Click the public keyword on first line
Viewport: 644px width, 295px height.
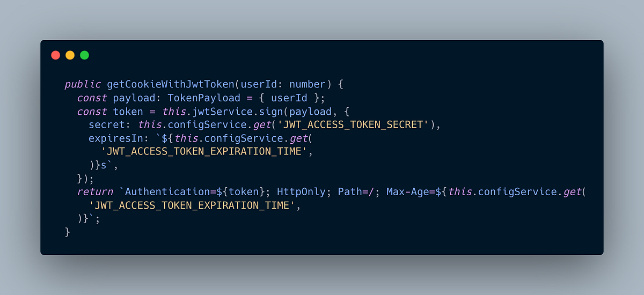pos(83,85)
